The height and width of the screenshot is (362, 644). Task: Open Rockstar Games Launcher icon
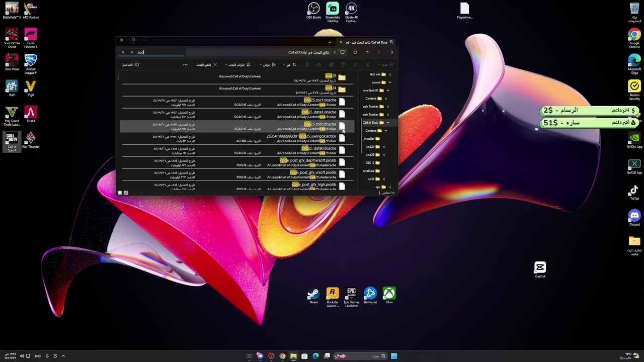333,297
